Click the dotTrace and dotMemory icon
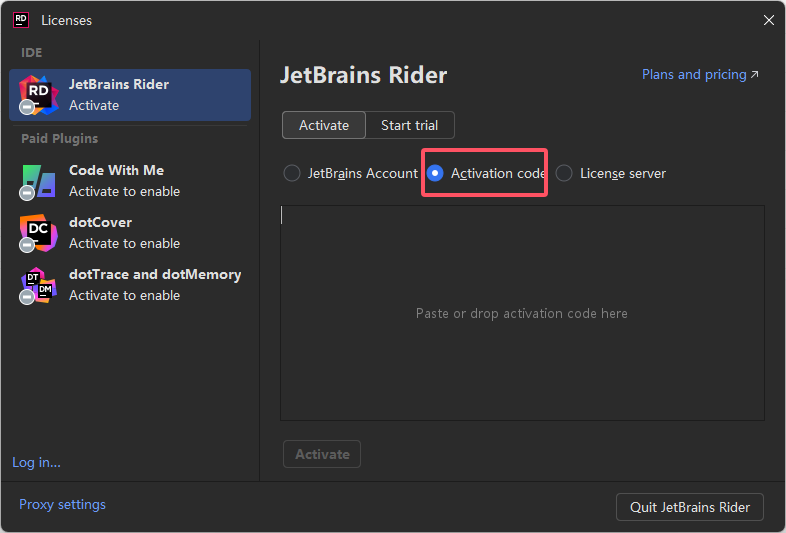 (x=38, y=285)
